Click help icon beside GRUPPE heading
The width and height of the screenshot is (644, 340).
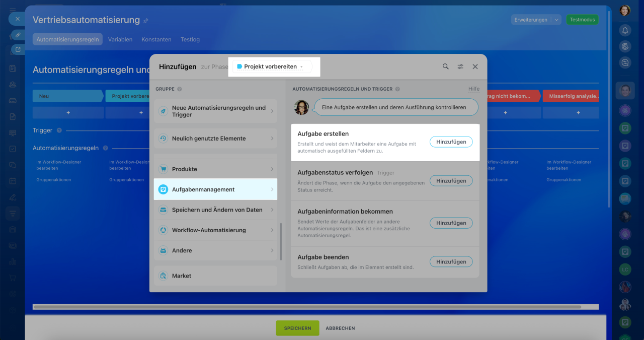180,89
